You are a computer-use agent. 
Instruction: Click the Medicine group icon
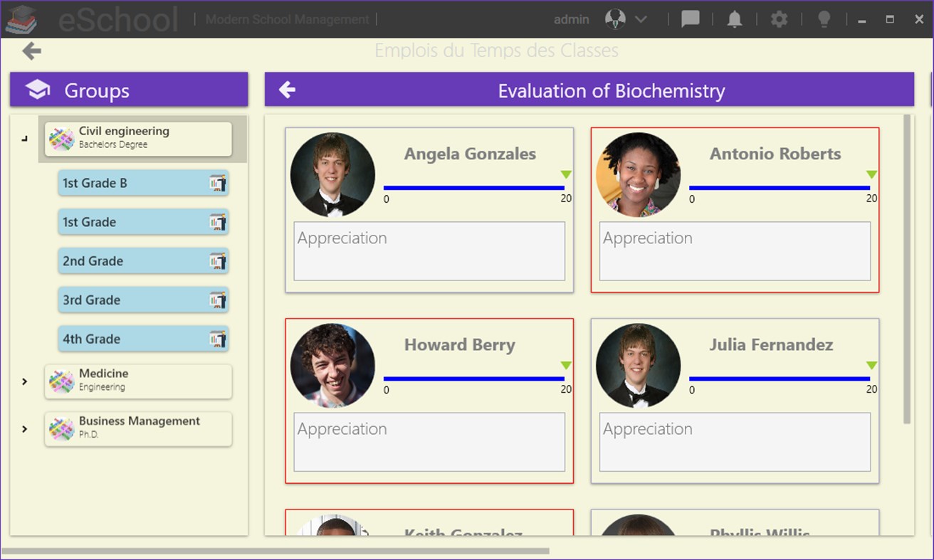click(61, 381)
